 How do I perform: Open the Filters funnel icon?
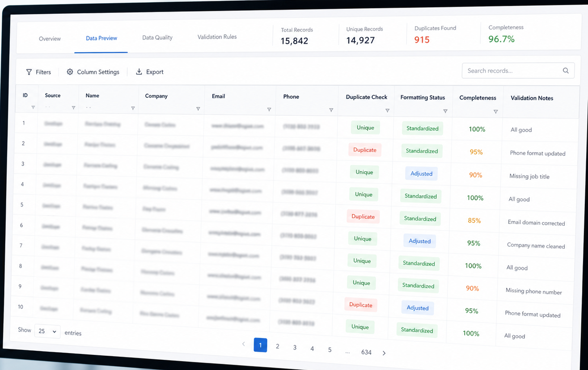point(29,72)
